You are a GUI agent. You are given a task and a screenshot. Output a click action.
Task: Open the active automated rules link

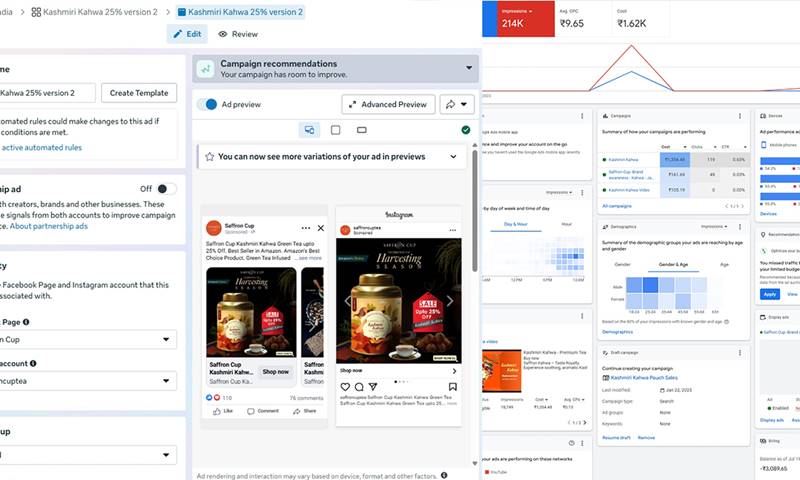coord(41,147)
